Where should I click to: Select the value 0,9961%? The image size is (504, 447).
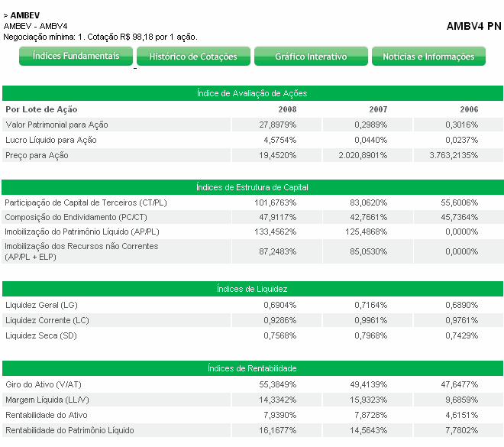371,320
